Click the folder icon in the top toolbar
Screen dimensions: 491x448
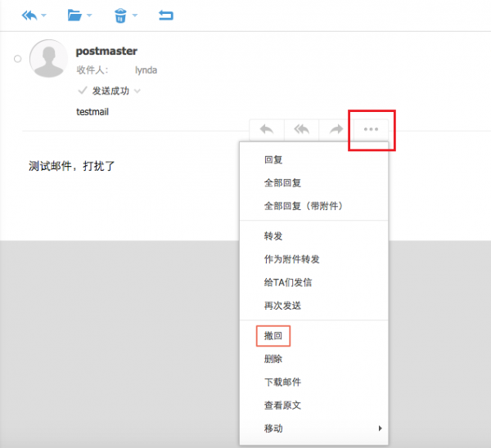[x=75, y=15]
